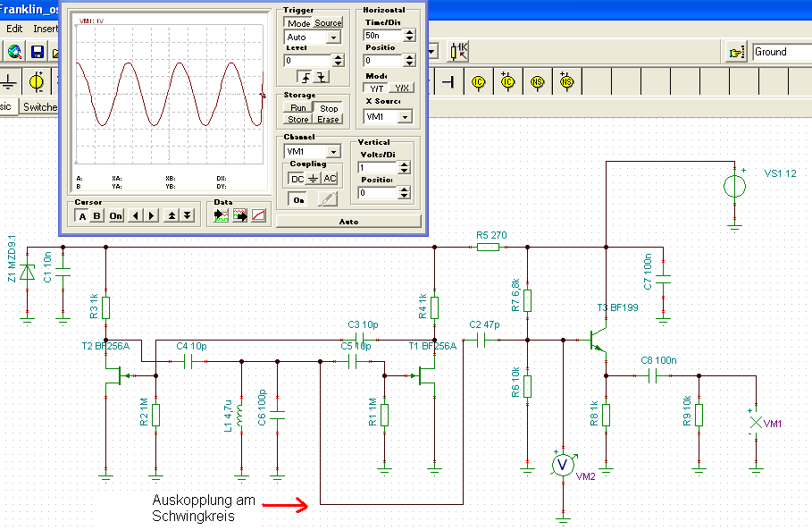Open Channel VM1 dropdown

coord(333,151)
